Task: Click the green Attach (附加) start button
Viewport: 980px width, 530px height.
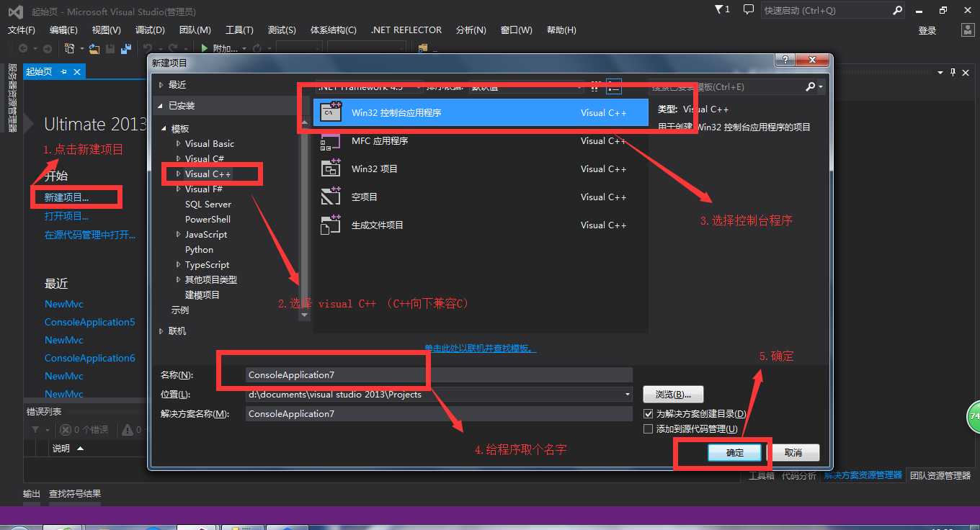Action: [x=219, y=48]
